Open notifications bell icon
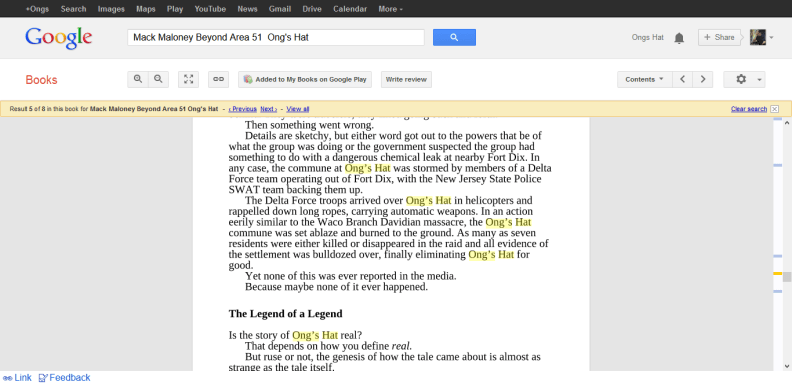Screen dimensions: 792x386 (679, 38)
